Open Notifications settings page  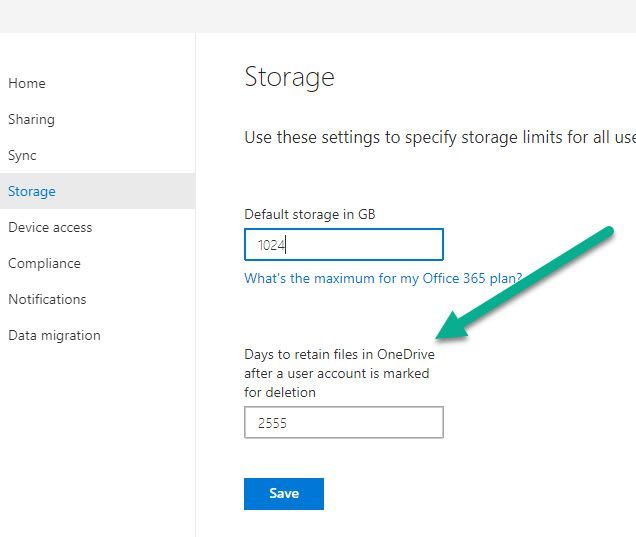(x=47, y=299)
